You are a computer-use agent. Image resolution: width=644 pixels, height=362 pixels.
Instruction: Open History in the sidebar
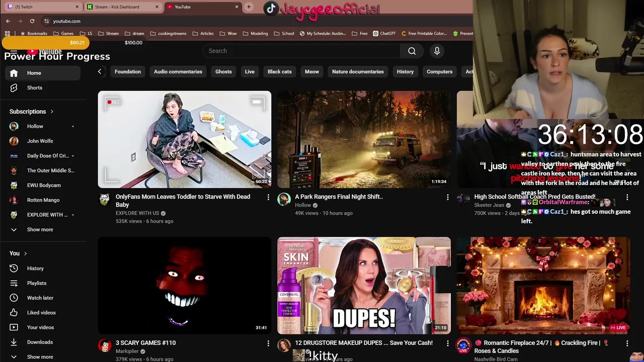coord(43,268)
